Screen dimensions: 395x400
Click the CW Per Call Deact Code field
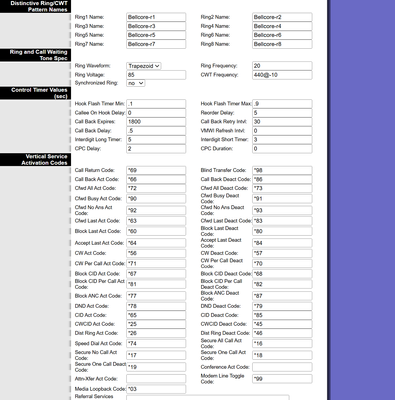coord(282,264)
